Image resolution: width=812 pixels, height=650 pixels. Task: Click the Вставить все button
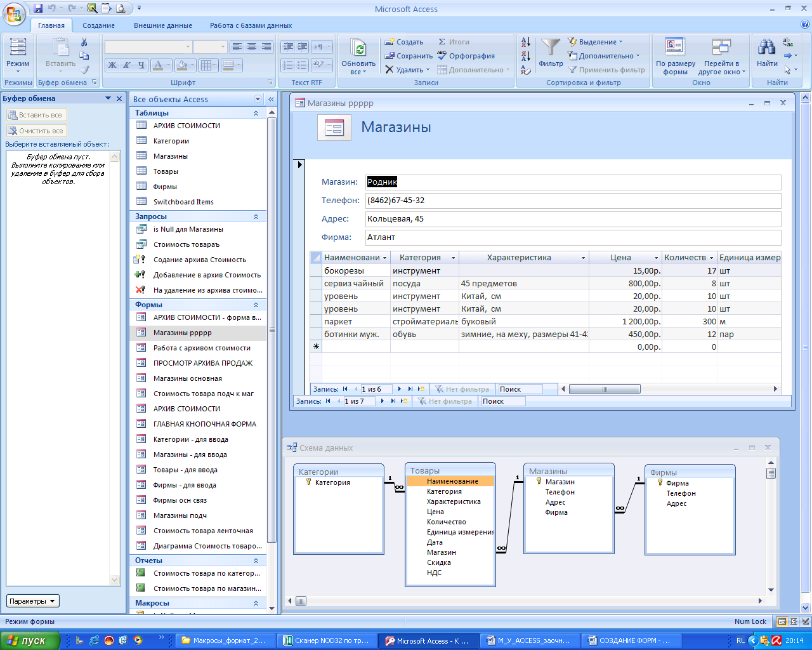pyautogui.click(x=36, y=115)
